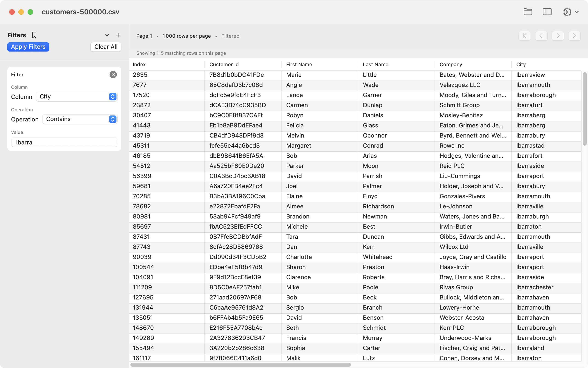Go to the next page
588x368 pixels.
[x=558, y=36]
